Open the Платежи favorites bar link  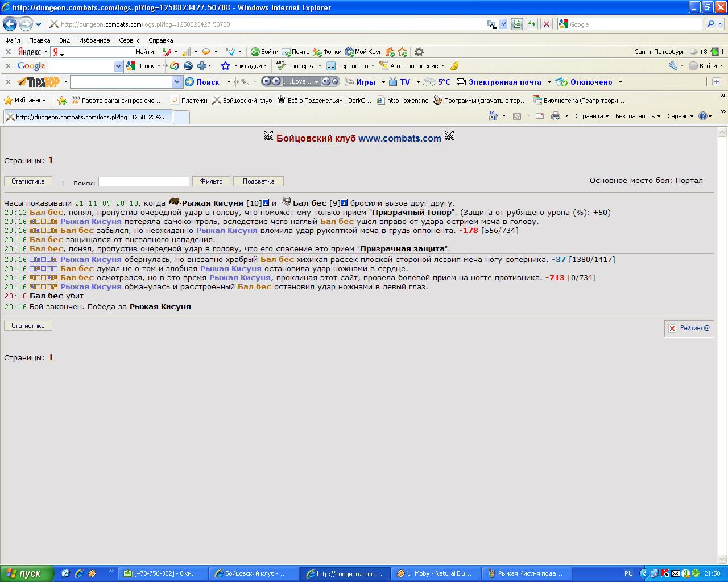(x=189, y=101)
